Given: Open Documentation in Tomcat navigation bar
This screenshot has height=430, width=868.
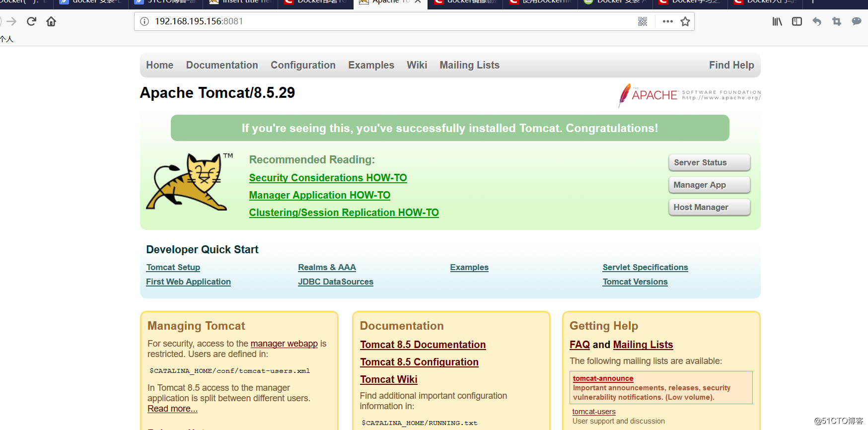Looking at the screenshot, I should [x=222, y=65].
